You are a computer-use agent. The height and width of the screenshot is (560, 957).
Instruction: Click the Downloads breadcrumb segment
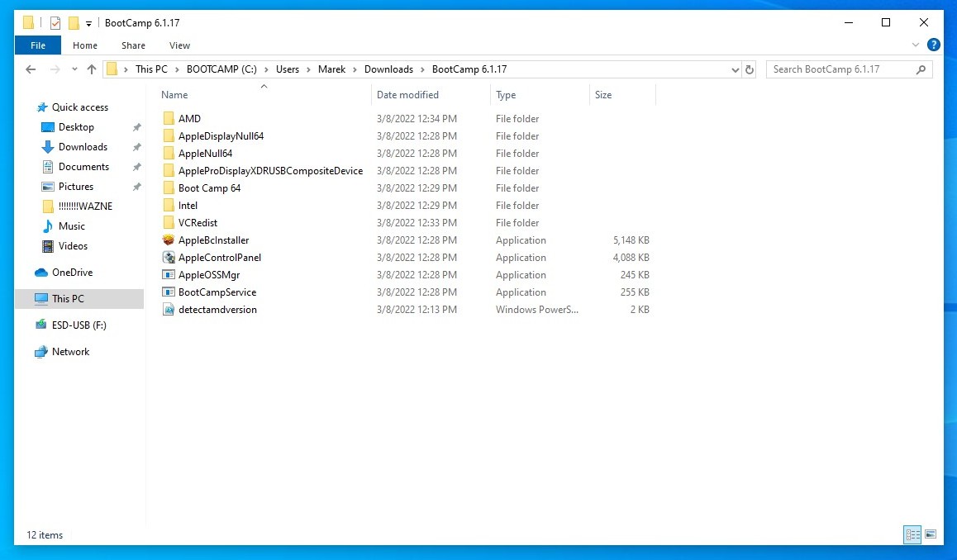tap(388, 69)
